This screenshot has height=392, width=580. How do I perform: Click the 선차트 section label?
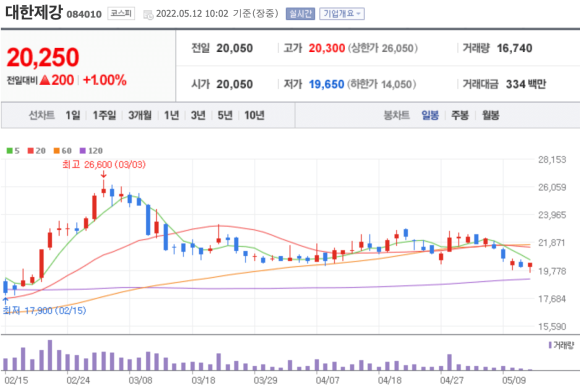[42, 115]
